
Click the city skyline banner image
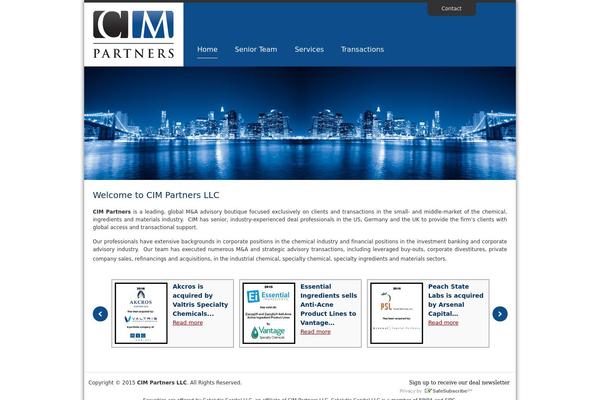(300, 123)
